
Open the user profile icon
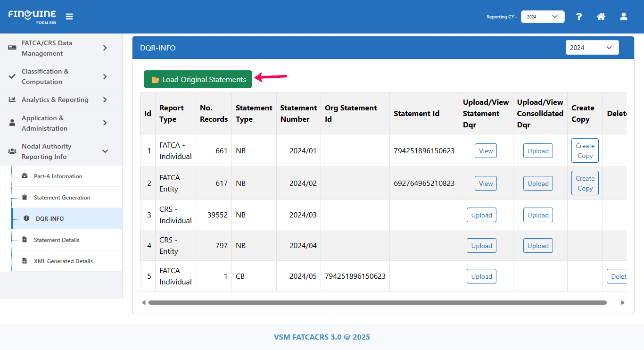click(623, 17)
